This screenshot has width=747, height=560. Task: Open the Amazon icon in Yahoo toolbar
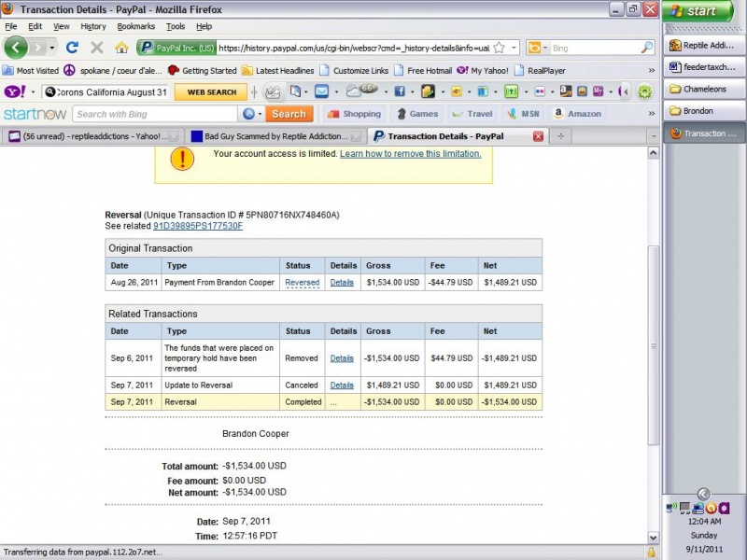[566, 91]
